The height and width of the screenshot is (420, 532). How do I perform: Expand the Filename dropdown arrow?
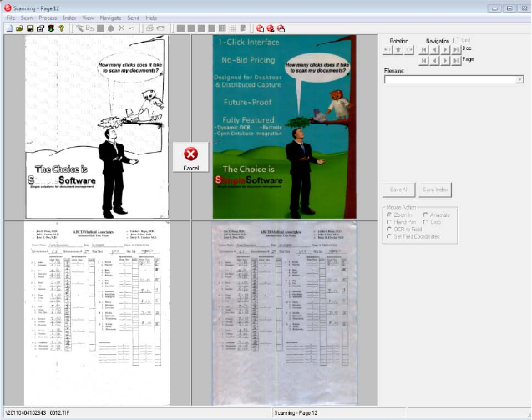[x=519, y=79]
